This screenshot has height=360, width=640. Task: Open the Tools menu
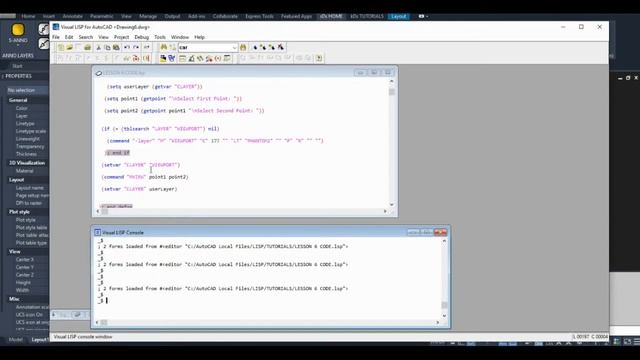(x=160, y=37)
